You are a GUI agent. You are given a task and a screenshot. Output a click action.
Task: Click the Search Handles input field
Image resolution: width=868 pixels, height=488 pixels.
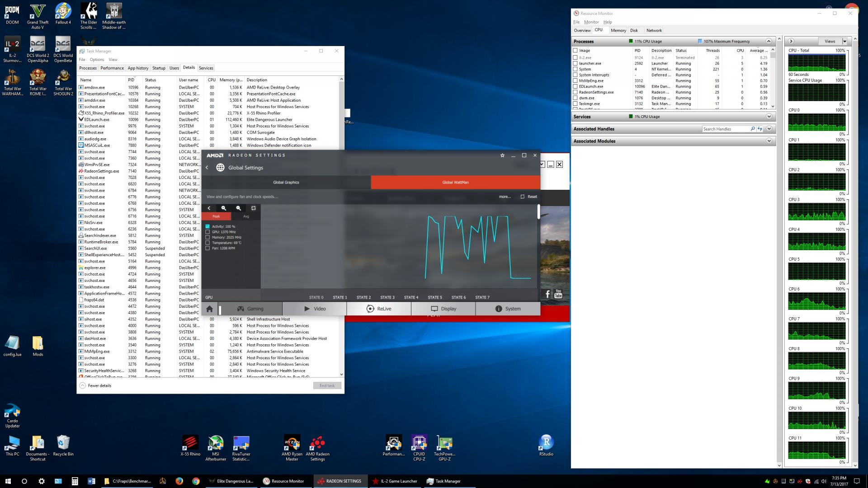click(725, 129)
